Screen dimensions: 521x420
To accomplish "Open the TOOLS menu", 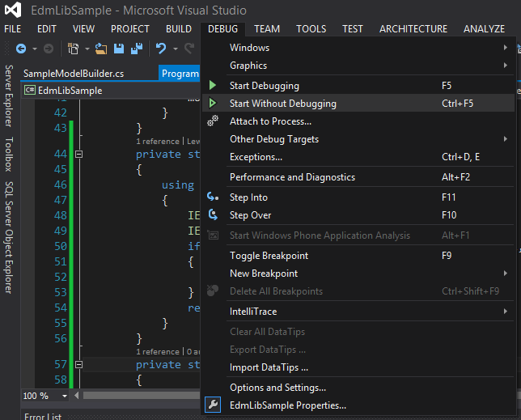I will point(311,29).
